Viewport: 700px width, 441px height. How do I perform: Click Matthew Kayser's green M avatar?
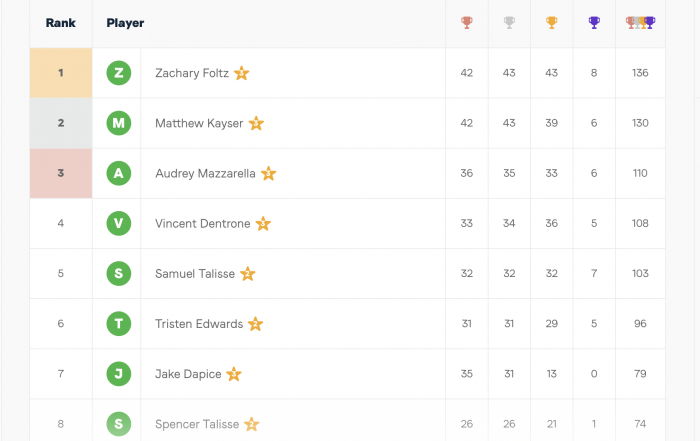(x=119, y=123)
